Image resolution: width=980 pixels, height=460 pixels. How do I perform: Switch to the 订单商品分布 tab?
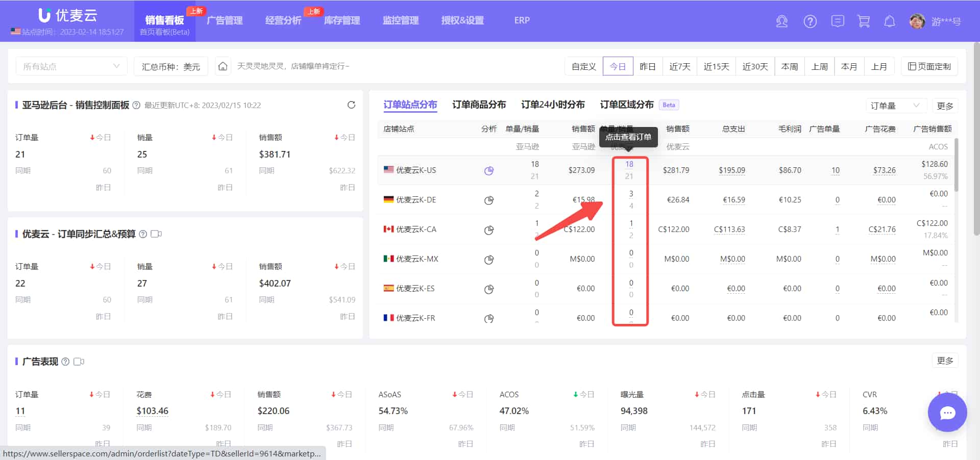[x=479, y=105]
